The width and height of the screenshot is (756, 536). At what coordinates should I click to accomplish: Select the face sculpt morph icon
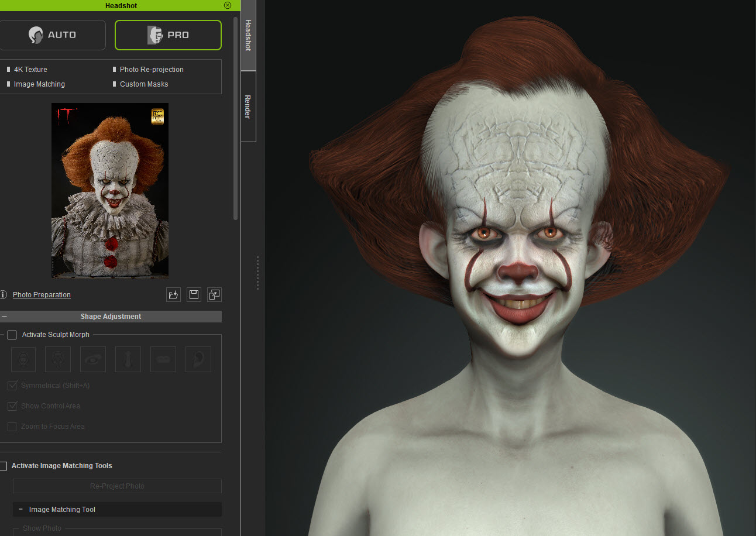[x=58, y=359]
